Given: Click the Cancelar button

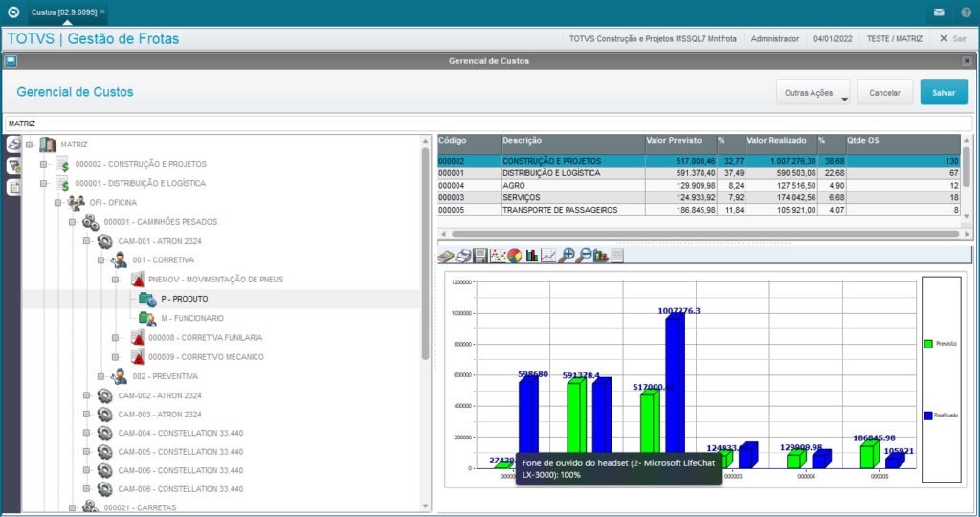Looking at the screenshot, I should click(x=884, y=93).
